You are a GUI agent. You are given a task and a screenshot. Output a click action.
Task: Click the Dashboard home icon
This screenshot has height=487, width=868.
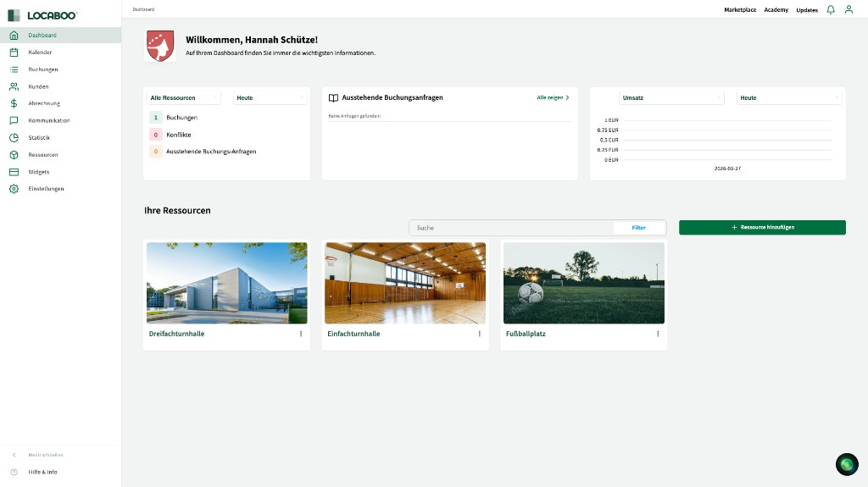14,35
